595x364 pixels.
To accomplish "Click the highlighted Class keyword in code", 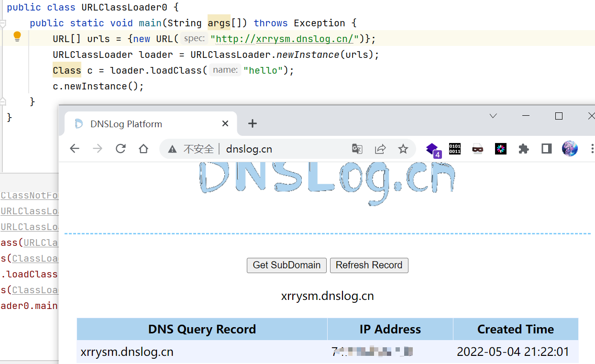I will click(x=67, y=70).
